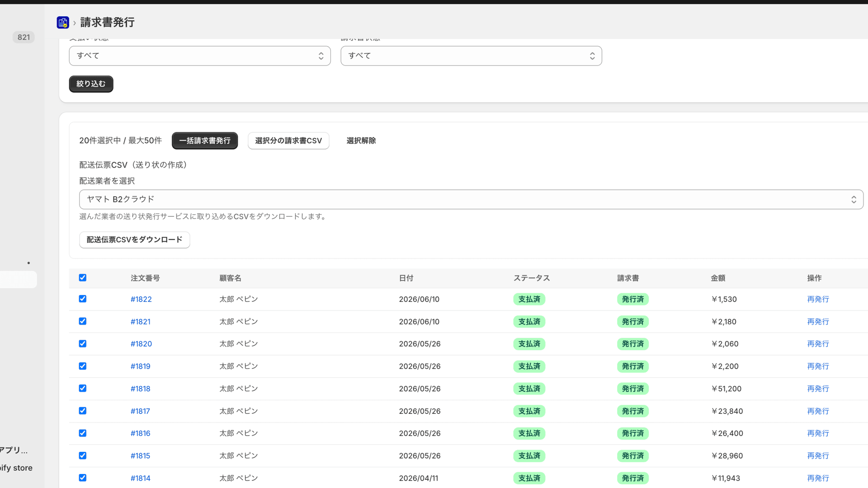The height and width of the screenshot is (488, 868).
Task: Click 再発行 for order #1817
Action: click(818, 411)
